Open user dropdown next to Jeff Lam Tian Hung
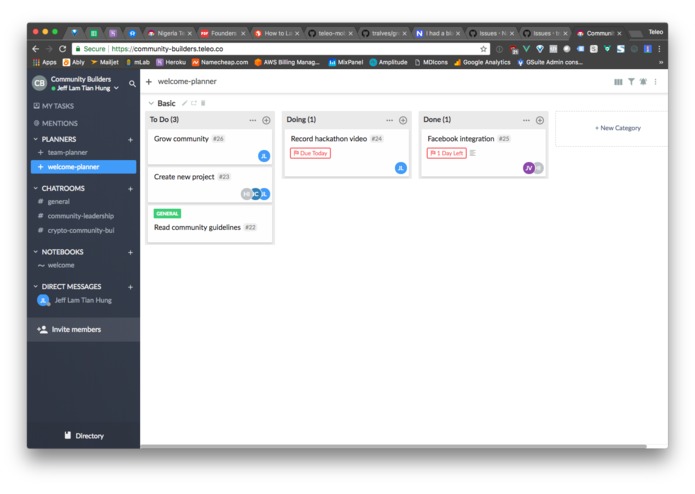 pyautogui.click(x=116, y=88)
